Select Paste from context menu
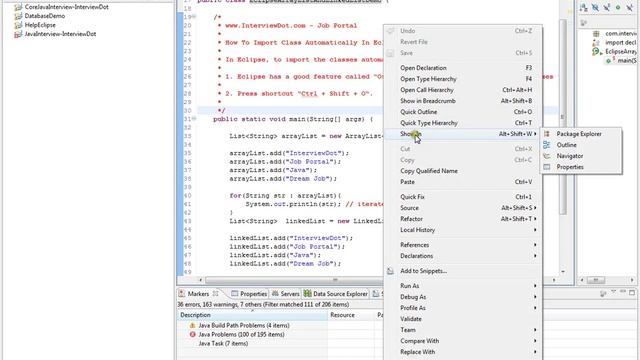The width and height of the screenshot is (640, 360). pos(463,182)
